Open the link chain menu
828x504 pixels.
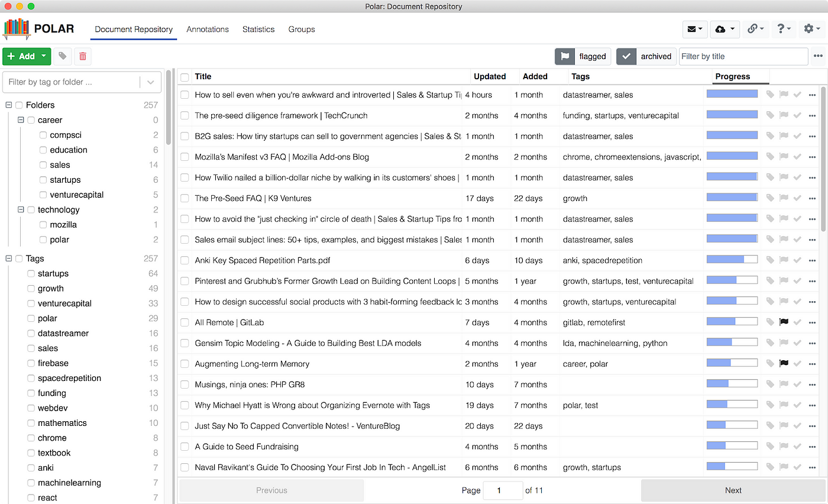coord(755,28)
